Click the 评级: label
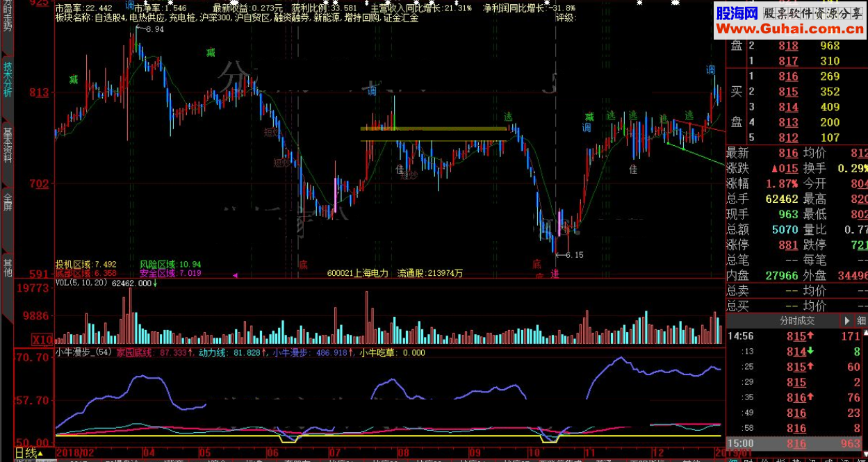 coord(566,17)
